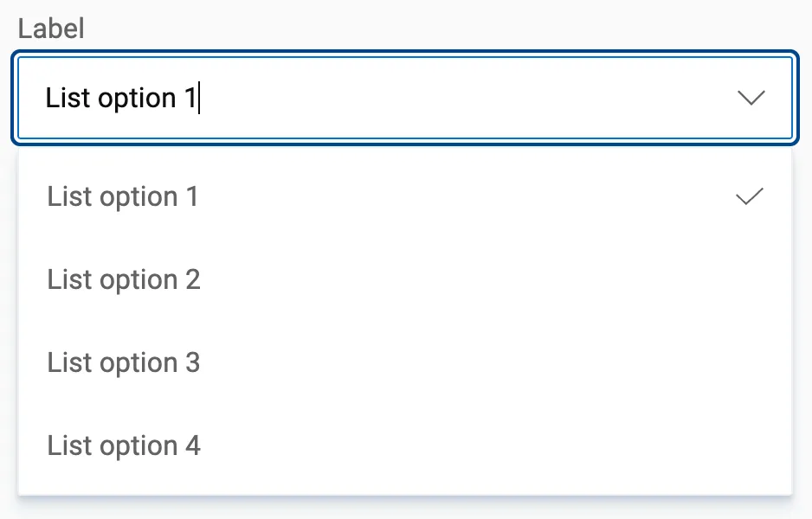
Task: Click the third entry, List option 3
Action: coord(124,363)
